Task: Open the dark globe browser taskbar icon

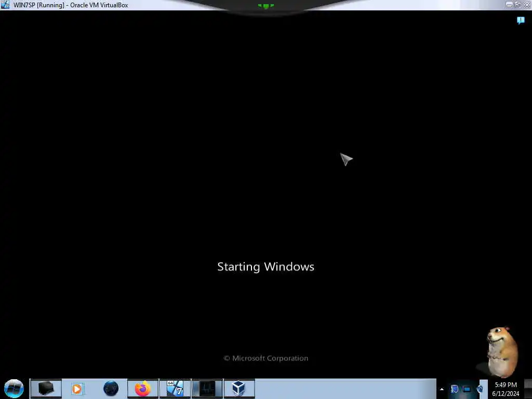Action: pyautogui.click(x=111, y=389)
